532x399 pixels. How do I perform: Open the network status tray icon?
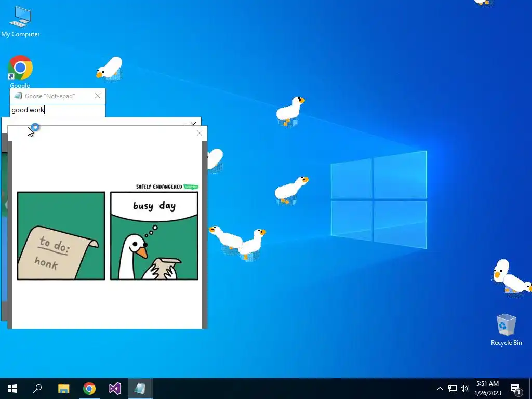pyautogui.click(x=453, y=389)
